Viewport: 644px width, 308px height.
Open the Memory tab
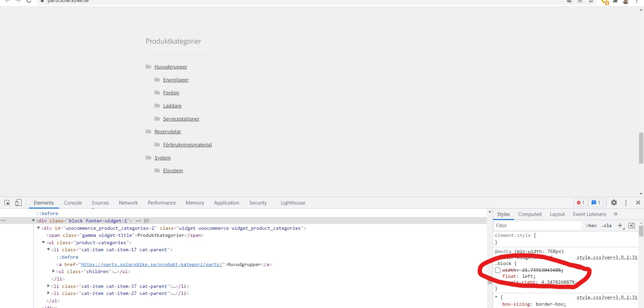click(195, 203)
